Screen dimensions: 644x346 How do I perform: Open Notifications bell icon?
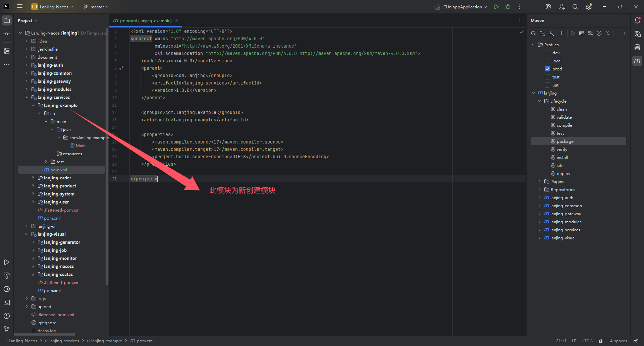[637, 20]
